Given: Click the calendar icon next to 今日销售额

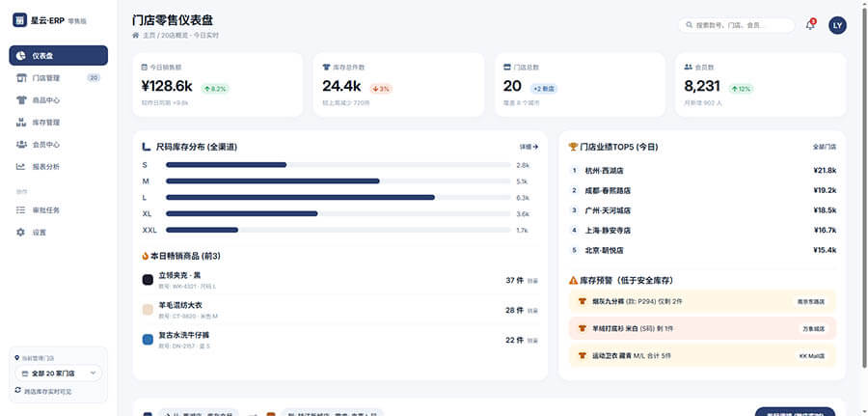Looking at the screenshot, I should (145, 67).
